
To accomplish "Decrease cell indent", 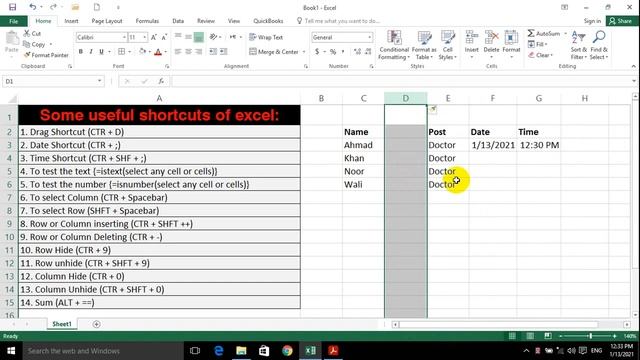I will (213, 51).
